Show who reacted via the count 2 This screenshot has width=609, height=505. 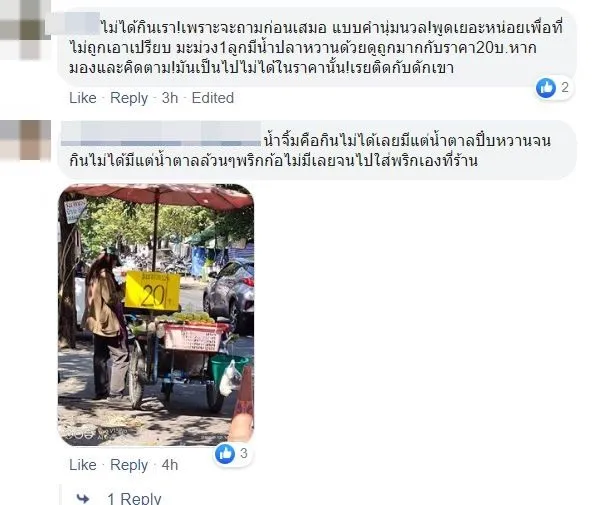565,87
